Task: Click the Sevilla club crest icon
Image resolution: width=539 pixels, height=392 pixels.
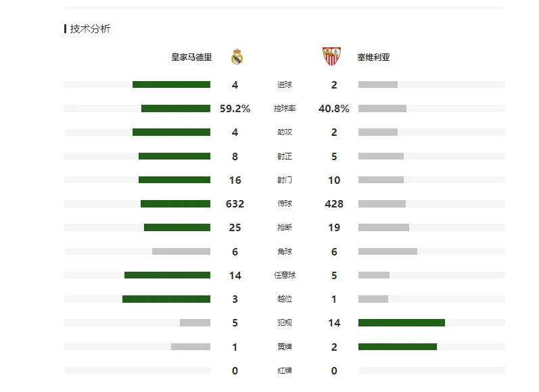Action: (331, 56)
